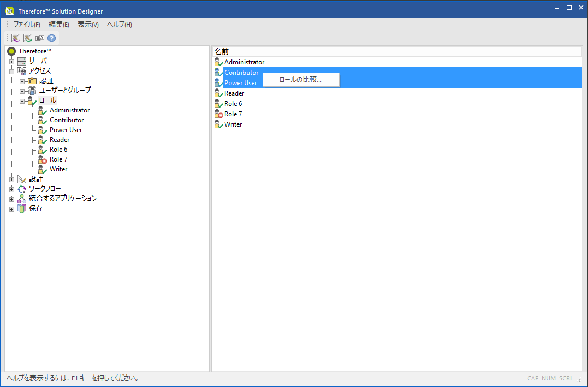Maximize the Solution Designer window
The image size is (588, 387).
tap(569, 8)
